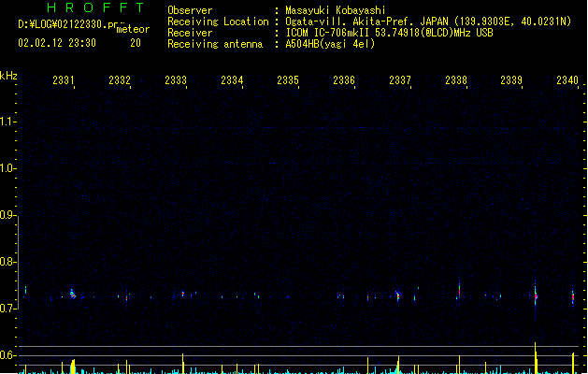
Task: Click time axis marker 2333
Action: tap(176, 80)
